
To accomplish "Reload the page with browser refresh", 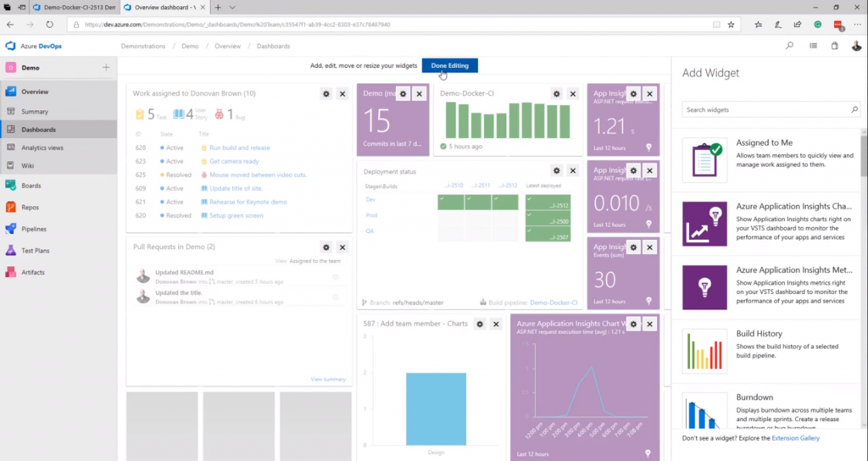I will coord(50,25).
